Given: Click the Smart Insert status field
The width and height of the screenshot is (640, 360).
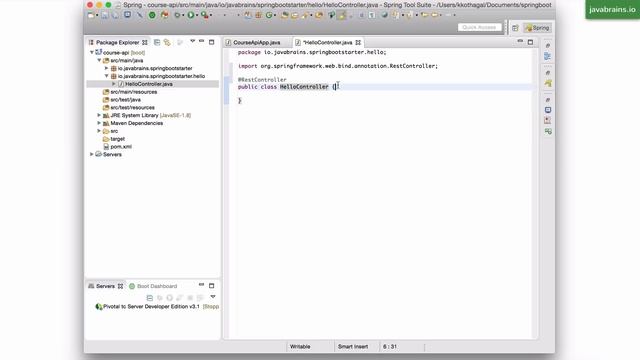Looking at the screenshot, I should pos(353,347).
